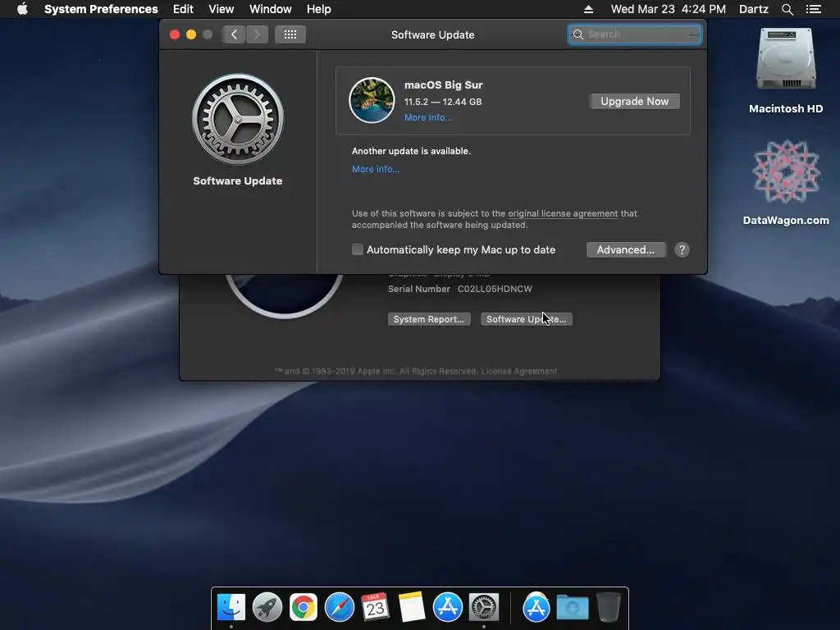Viewport: 840px width, 630px height.
Task: Select the Macintosh HD desktop icon
Action: pyautogui.click(x=786, y=71)
